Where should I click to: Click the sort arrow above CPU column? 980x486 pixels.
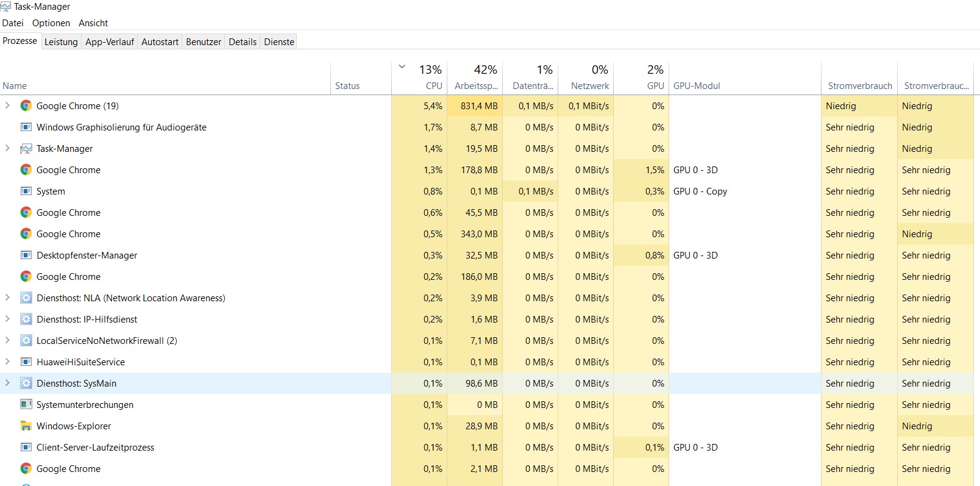(x=402, y=66)
